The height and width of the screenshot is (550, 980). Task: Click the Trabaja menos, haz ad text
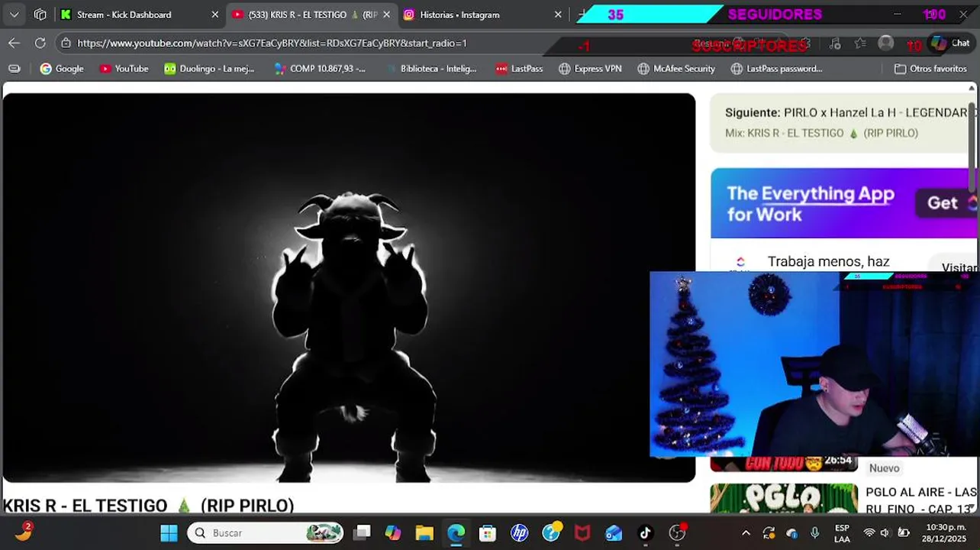pyautogui.click(x=828, y=261)
